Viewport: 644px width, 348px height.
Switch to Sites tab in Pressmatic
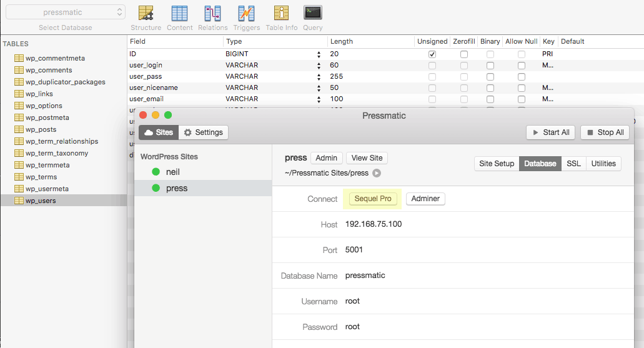point(159,132)
